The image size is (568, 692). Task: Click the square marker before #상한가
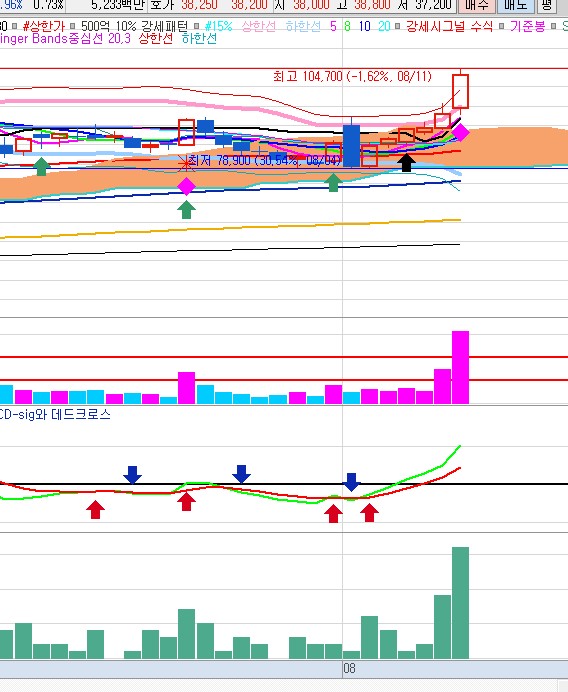[x=15, y=26]
